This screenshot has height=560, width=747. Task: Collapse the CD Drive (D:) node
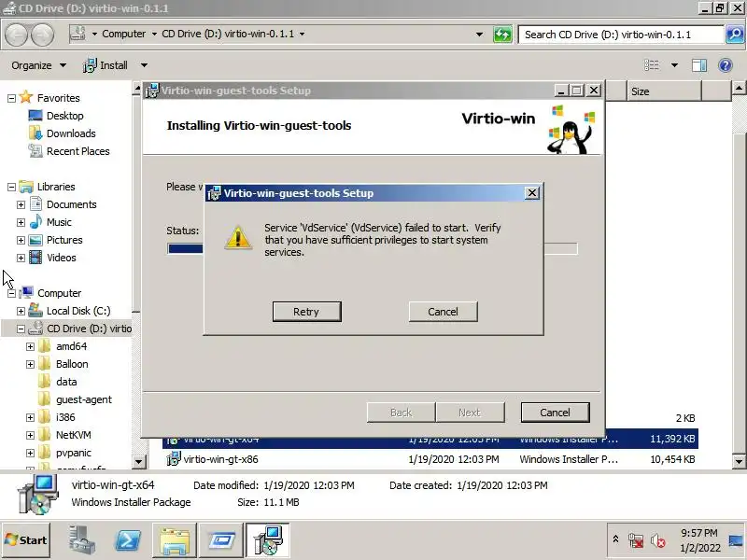click(x=21, y=329)
